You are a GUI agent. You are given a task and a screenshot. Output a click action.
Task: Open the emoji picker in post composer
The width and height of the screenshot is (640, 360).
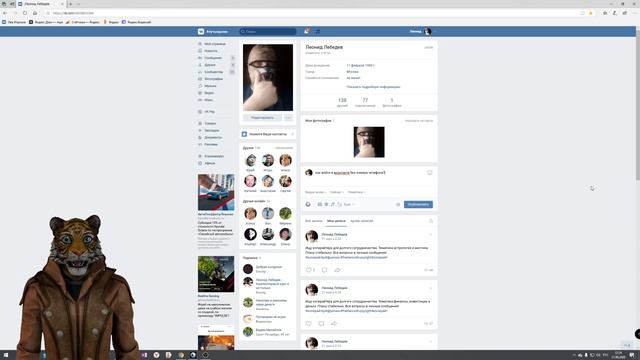pos(429,173)
